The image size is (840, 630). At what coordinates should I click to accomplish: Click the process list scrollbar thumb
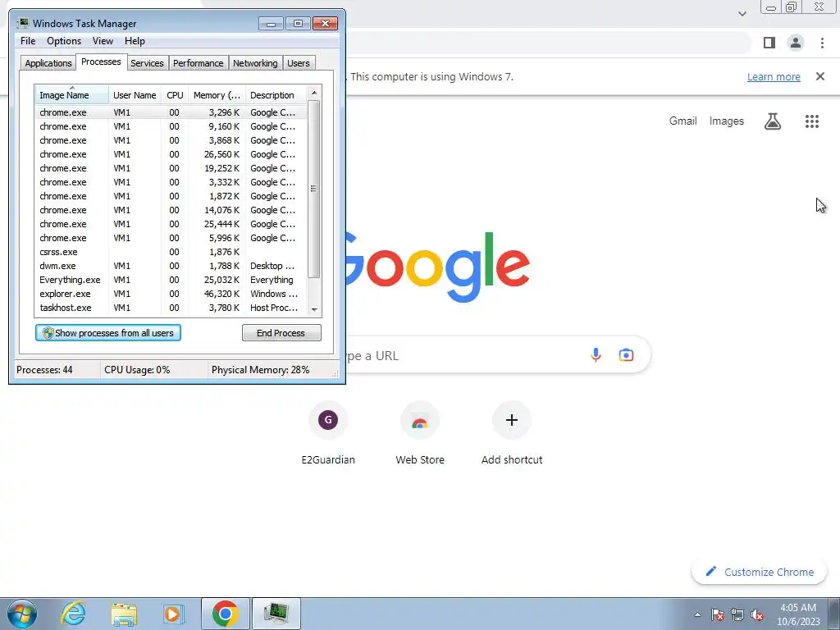314,189
